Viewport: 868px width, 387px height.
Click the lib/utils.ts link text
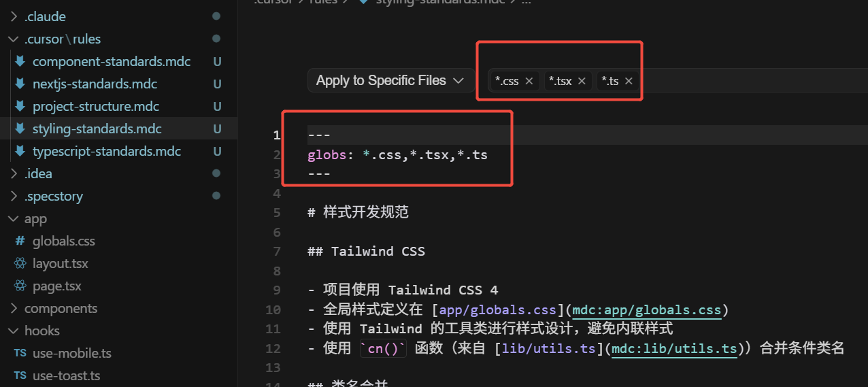pos(548,349)
